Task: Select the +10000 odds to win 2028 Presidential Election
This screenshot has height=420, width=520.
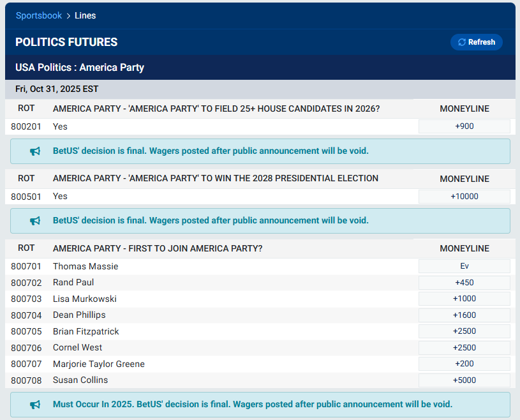Action: click(464, 196)
